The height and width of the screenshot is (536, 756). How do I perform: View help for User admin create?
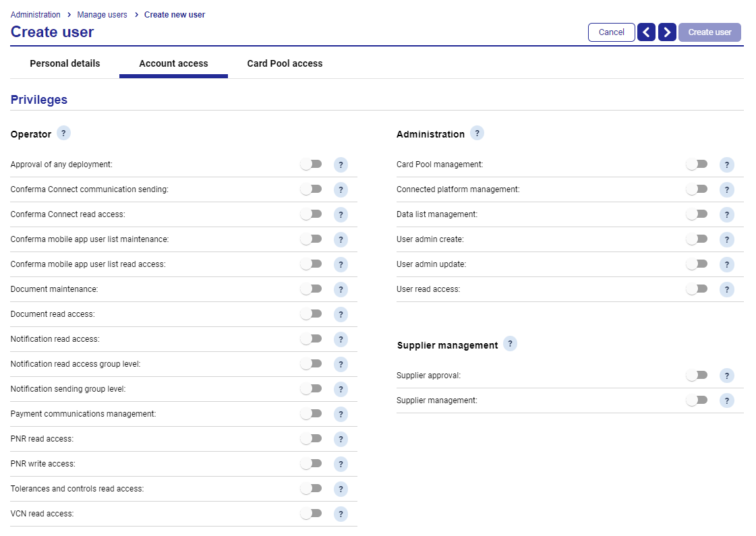[x=727, y=239]
